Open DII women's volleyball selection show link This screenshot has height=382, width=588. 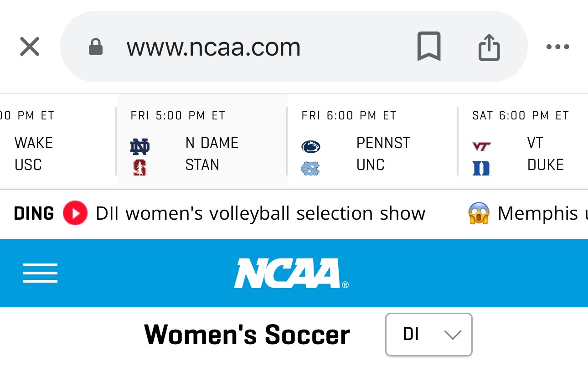[260, 213]
